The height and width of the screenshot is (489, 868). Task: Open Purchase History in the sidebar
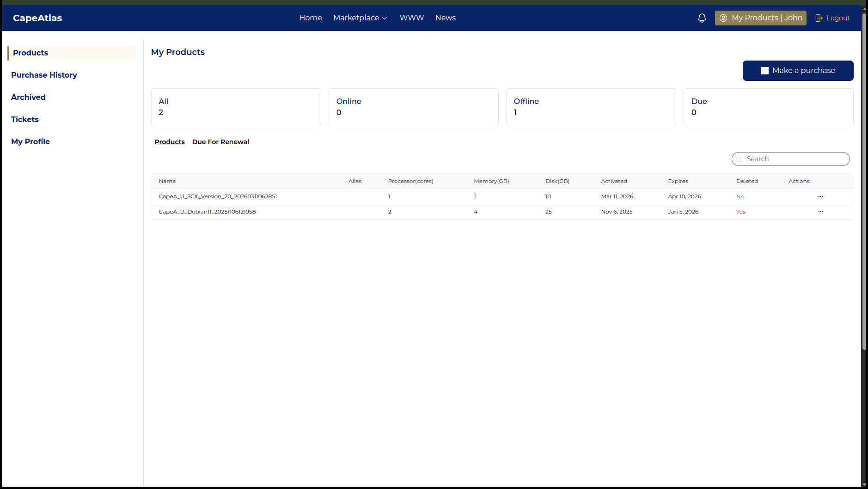[x=44, y=75]
